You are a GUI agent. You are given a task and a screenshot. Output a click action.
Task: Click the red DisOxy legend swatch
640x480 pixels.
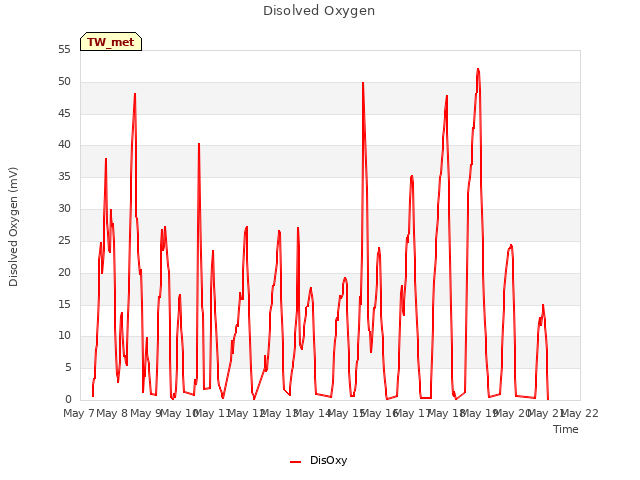pyautogui.click(x=296, y=462)
